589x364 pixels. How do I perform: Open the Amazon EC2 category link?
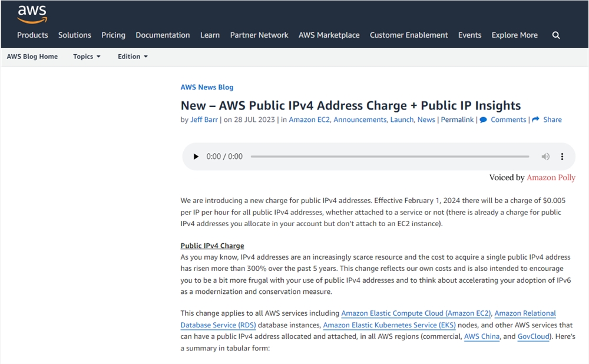(x=309, y=120)
